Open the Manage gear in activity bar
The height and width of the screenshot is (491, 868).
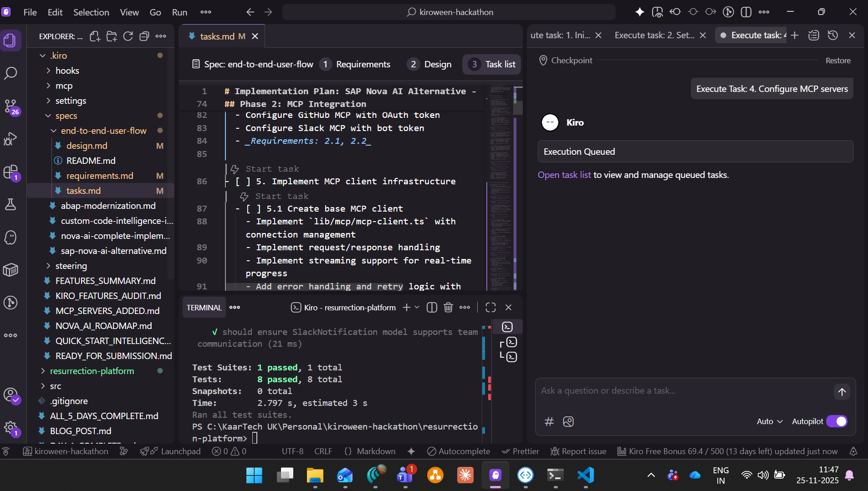pos(10,427)
